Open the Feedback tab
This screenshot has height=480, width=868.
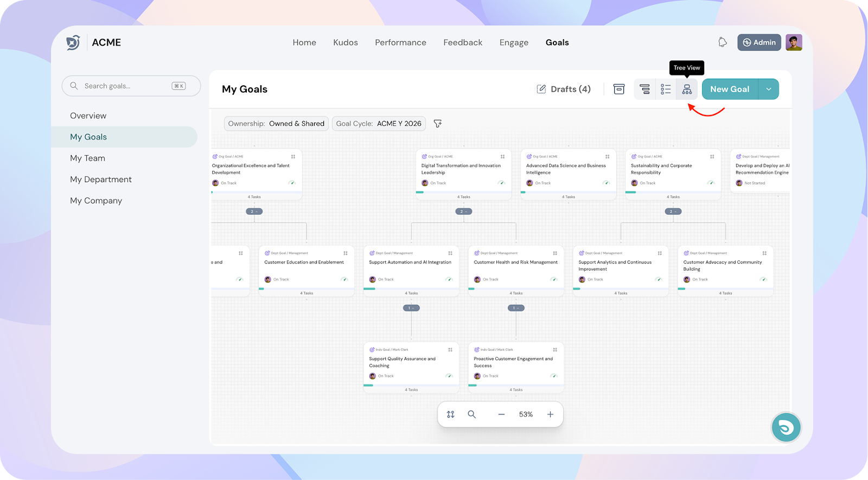click(x=463, y=42)
